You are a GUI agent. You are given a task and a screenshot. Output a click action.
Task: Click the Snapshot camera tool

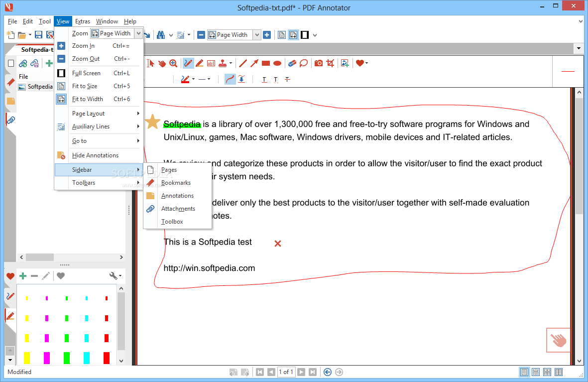point(319,63)
